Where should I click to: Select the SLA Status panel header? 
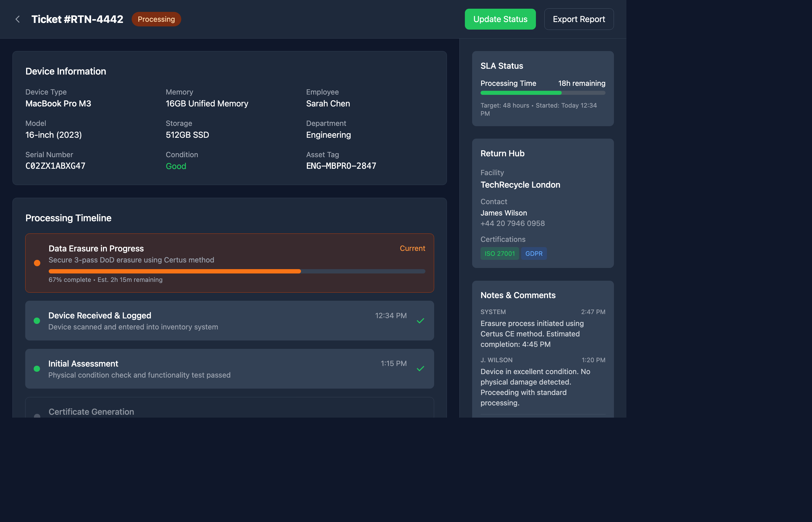[502, 66]
